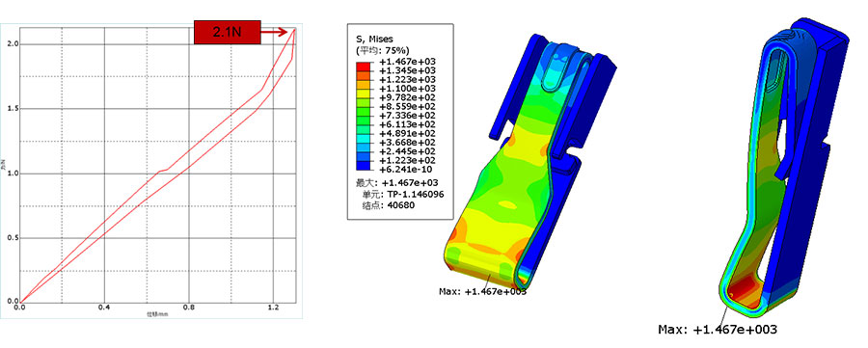Select the red +1.467e+03 legend swatch
Screen dimensions: 868x348
[x=365, y=66]
